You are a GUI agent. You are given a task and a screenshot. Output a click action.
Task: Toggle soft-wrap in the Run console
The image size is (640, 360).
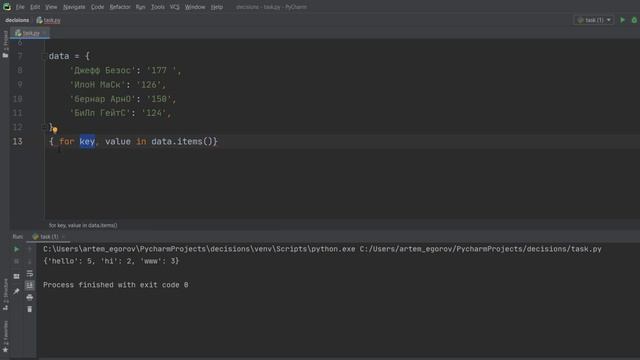pos(29,273)
